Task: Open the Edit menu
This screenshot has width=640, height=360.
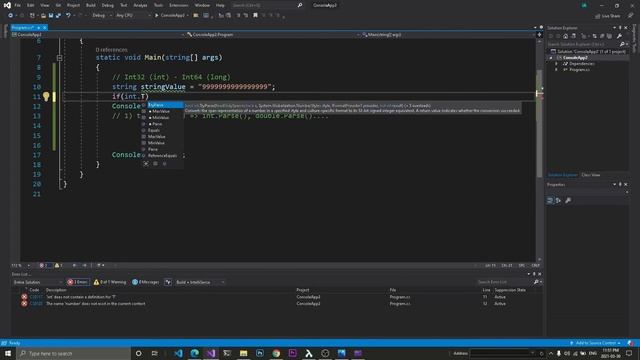Action: (x=31, y=5)
